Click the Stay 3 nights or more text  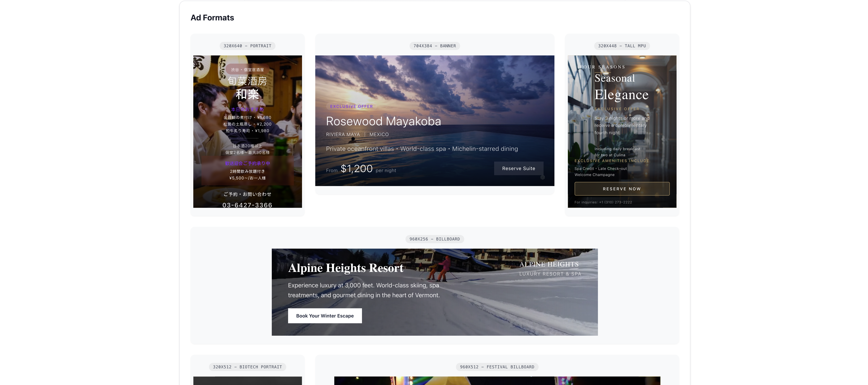[622, 125]
